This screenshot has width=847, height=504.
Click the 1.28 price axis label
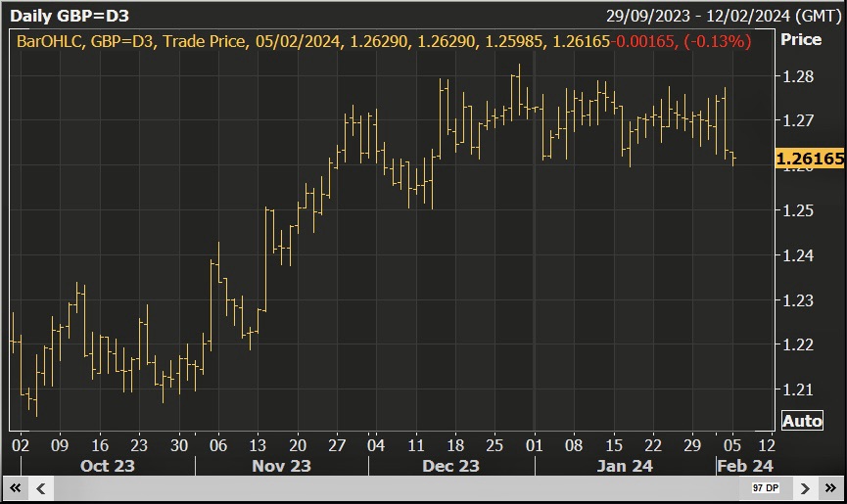point(797,76)
